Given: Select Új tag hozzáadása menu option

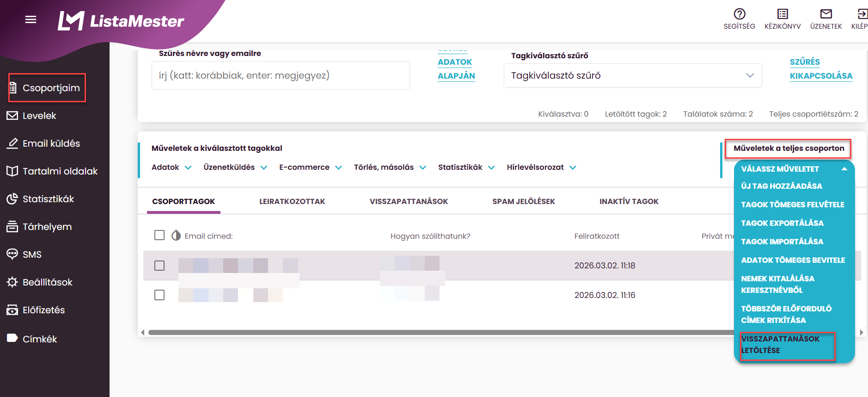Looking at the screenshot, I should tap(782, 186).
